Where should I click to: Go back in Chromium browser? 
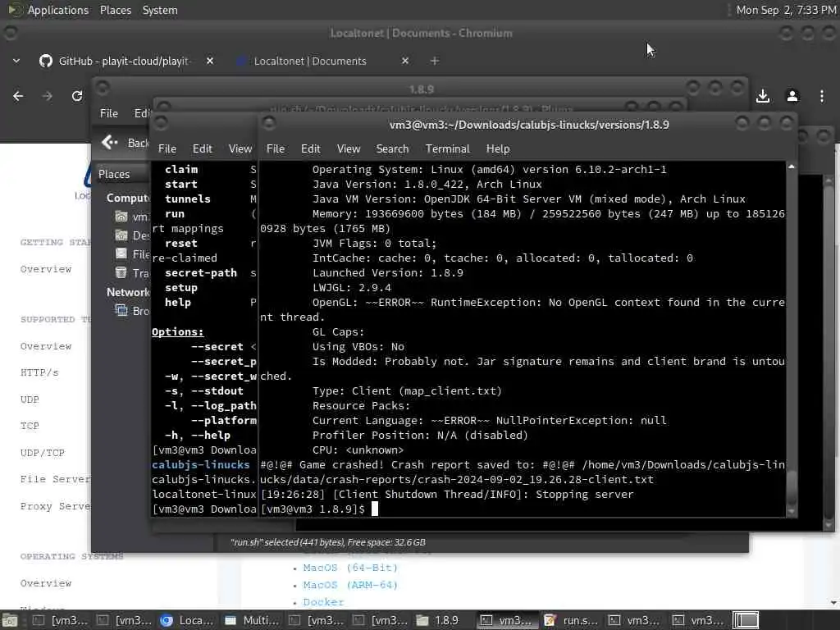coord(18,96)
